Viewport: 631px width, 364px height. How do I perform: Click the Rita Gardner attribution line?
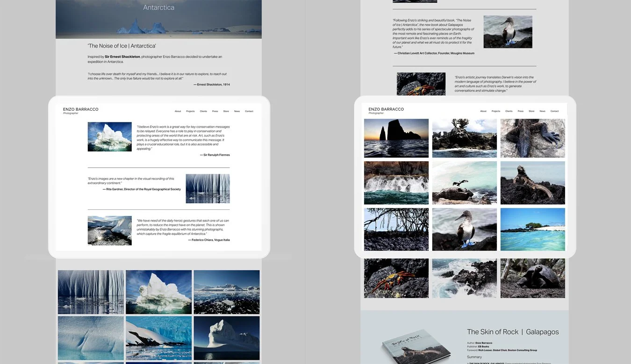click(x=142, y=189)
